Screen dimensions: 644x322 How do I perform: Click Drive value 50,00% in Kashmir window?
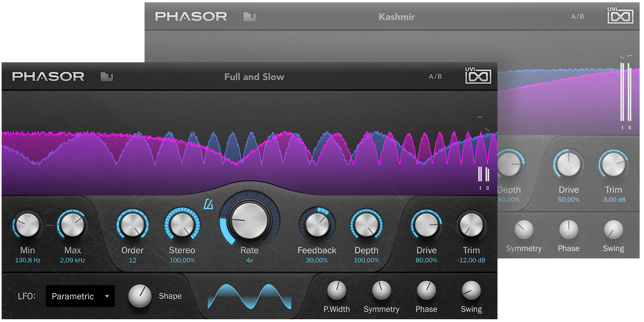point(569,200)
